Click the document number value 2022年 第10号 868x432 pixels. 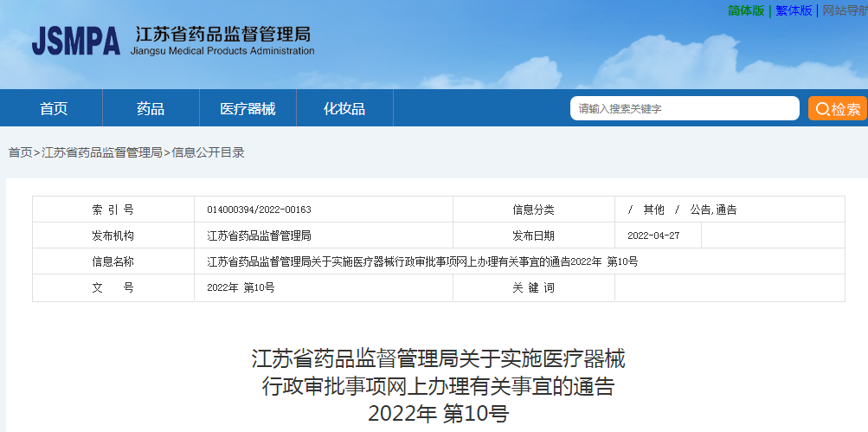pos(241,287)
